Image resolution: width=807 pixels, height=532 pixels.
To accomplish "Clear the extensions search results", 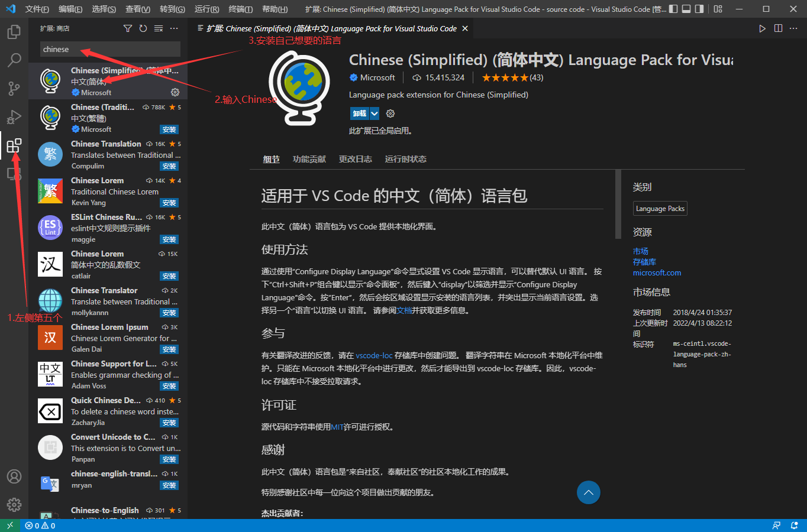I will [x=159, y=28].
